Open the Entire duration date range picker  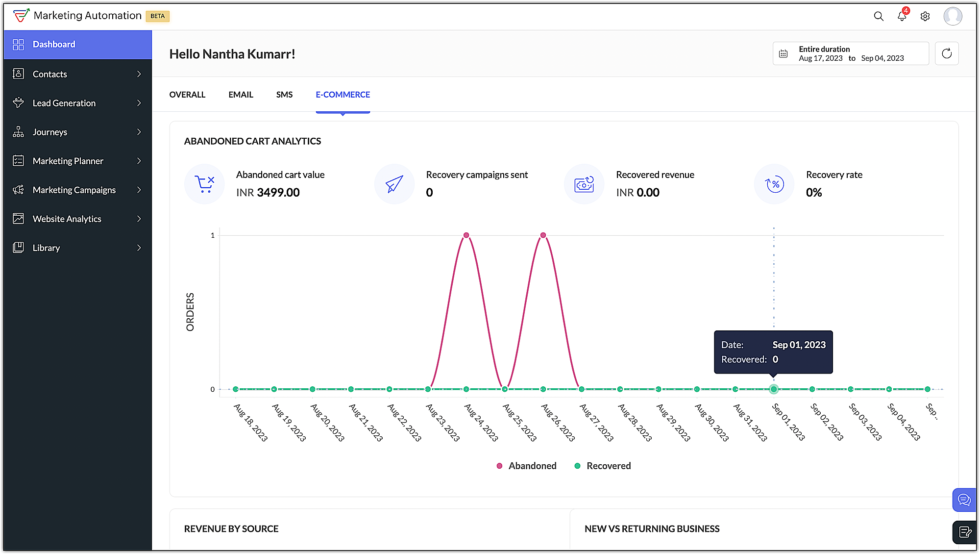coord(850,53)
